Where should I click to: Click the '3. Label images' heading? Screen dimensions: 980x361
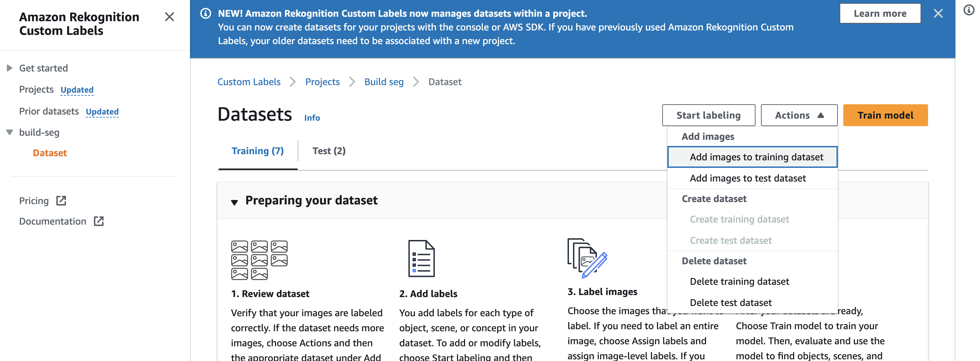tap(602, 292)
